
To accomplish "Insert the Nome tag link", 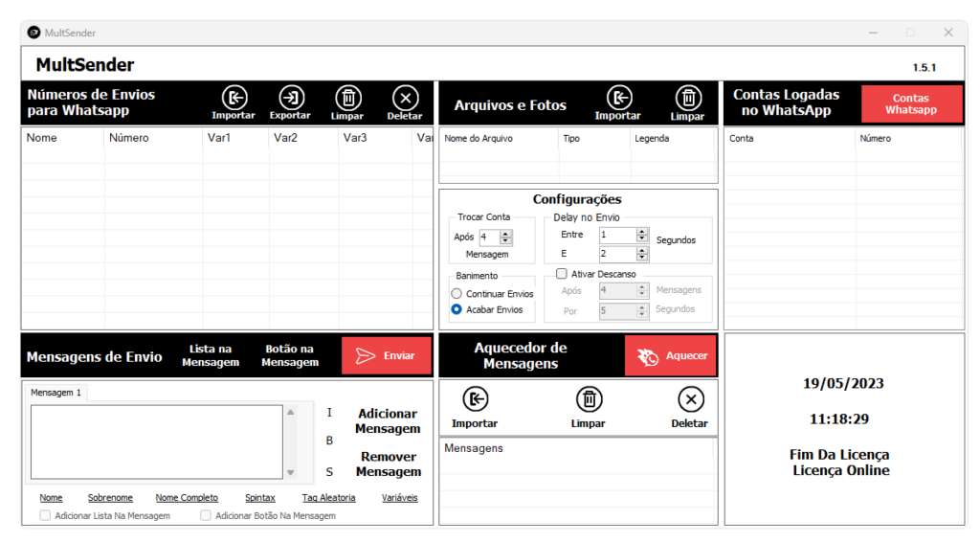I will [x=51, y=498].
